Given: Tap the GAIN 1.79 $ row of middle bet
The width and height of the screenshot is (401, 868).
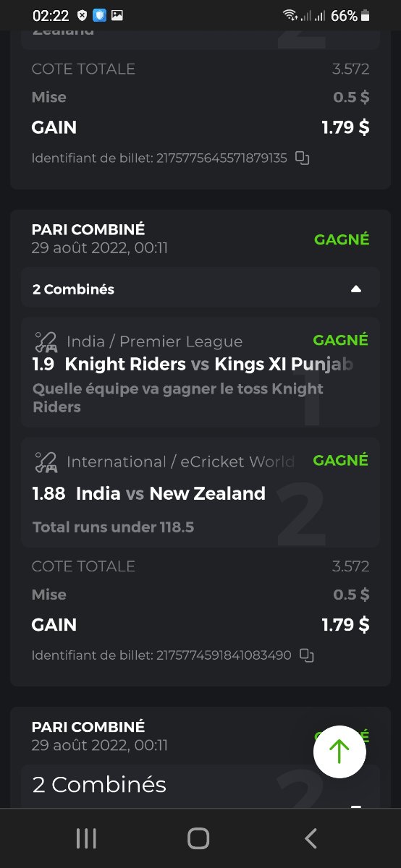Looking at the screenshot, I should [x=200, y=625].
